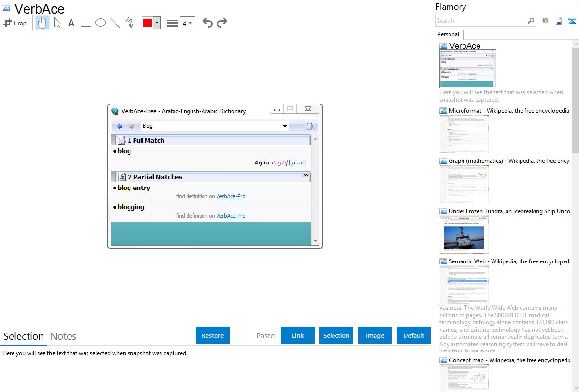Click the blog full match word
This screenshot has height=392, width=579.
click(124, 151)
